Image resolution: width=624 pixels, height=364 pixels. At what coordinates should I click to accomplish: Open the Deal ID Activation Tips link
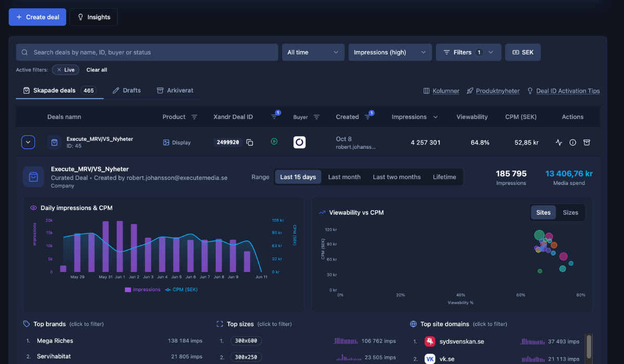coord(564,91)
